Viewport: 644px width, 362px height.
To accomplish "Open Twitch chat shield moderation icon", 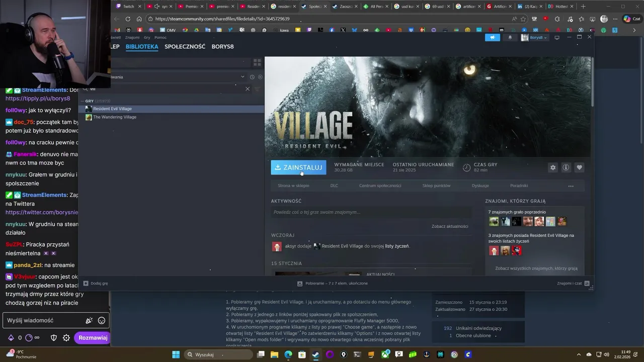I will [54, 338].
